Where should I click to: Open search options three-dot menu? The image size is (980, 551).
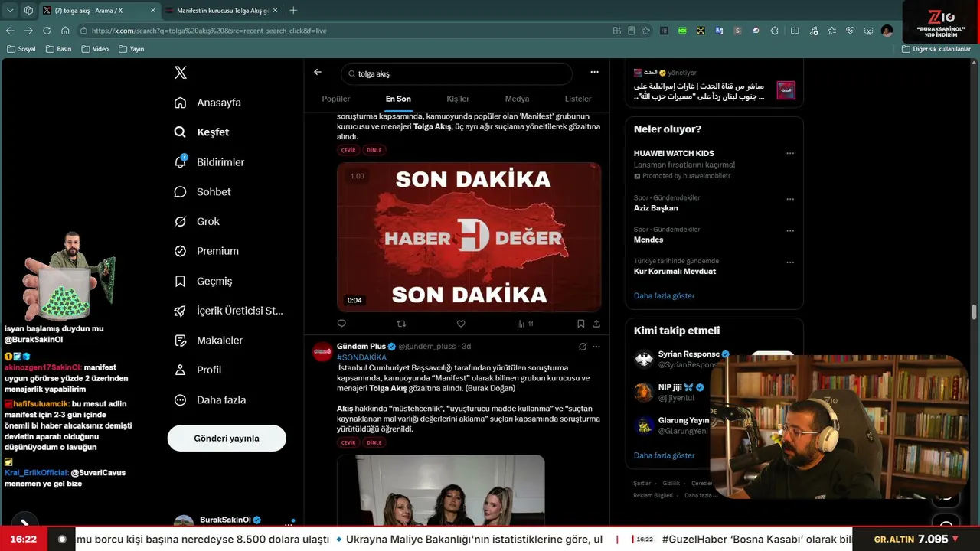tap(594, 72)
